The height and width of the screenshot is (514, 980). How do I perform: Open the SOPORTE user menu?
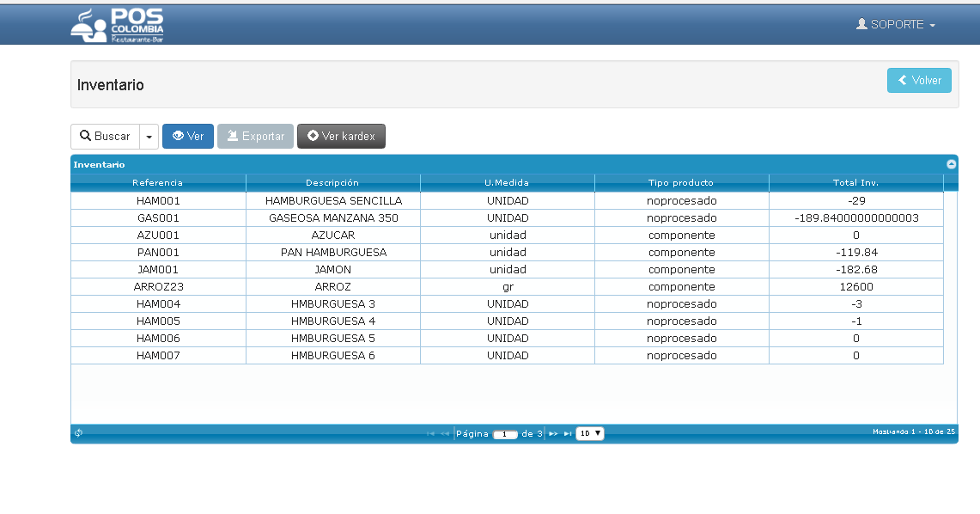point(896,24)
